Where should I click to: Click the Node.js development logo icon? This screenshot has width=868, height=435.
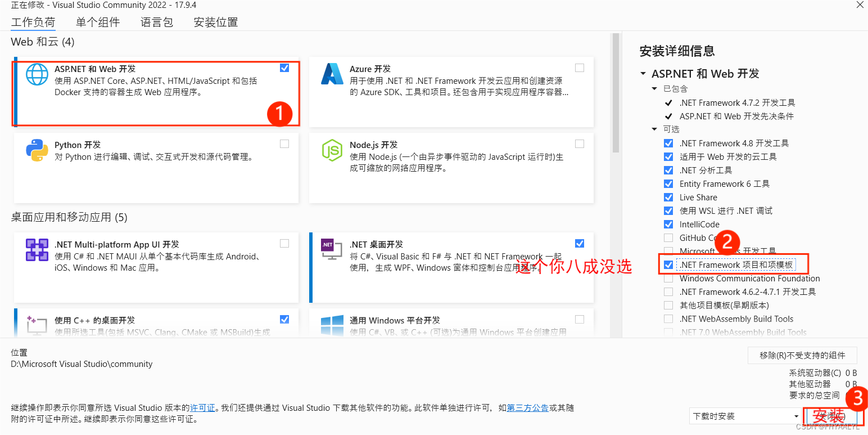click(332, 150)
